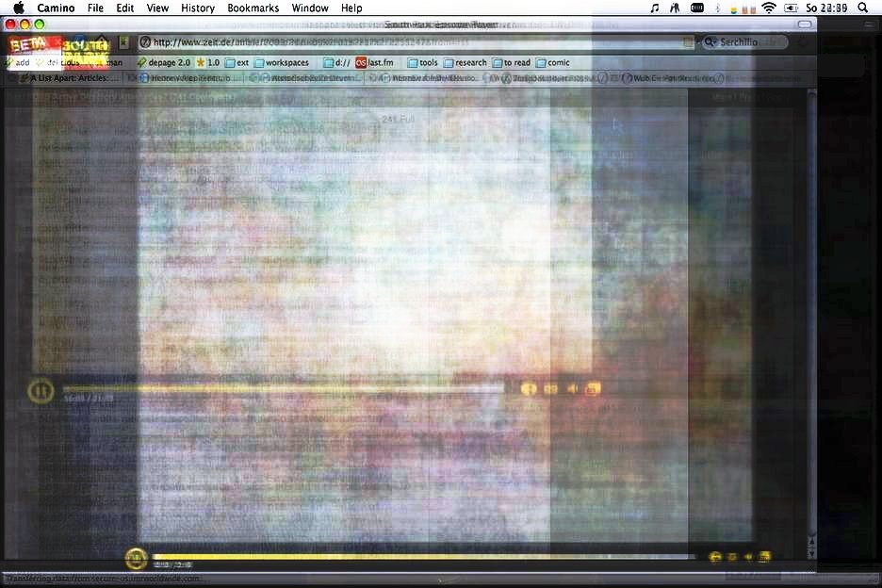The height and width of the screenshot is (588, 882).
Task: Pause the bottom video player
Action: [x=136, y=559]
